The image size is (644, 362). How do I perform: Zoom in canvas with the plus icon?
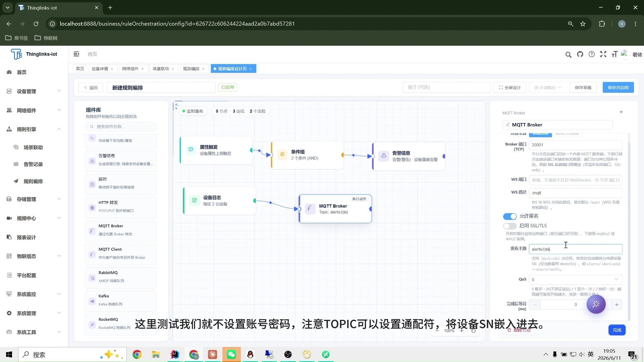click(x=462, y=330)
